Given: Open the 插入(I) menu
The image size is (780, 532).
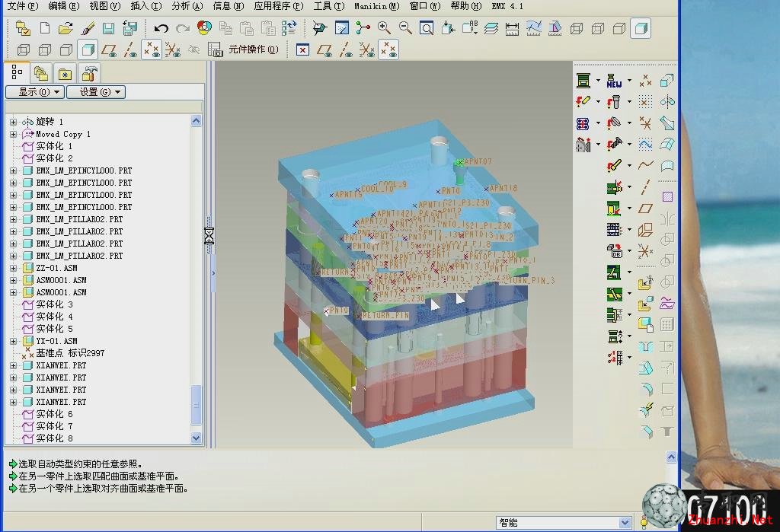Looking at the screenshot, I should click(146, 6).
